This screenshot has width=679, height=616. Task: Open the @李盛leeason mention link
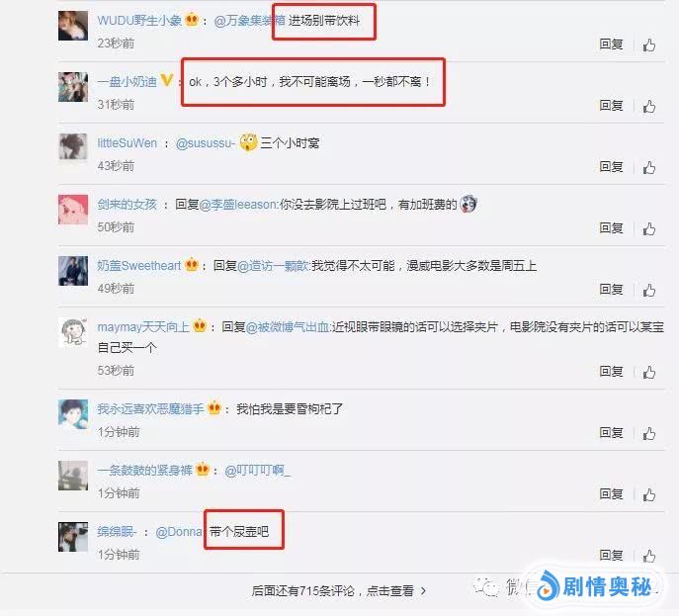238,205
